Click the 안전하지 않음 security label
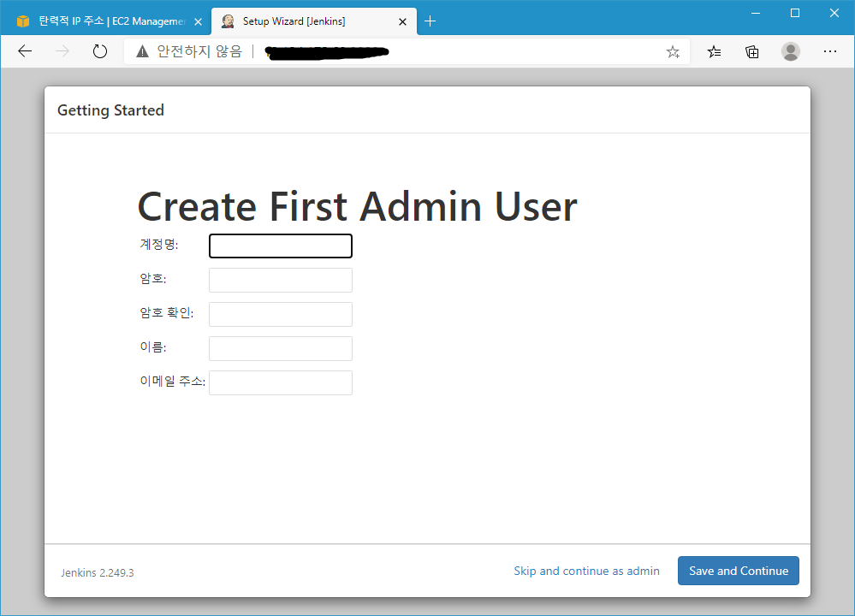 pos(199,51)
